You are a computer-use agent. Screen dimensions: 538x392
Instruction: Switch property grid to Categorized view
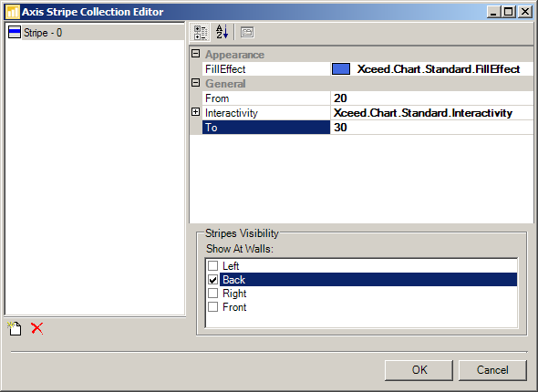200,33
